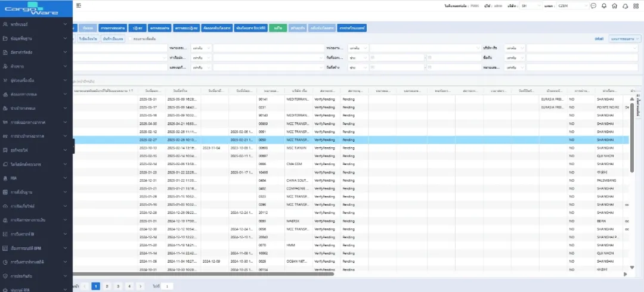The width and height of the screenshot is (644, 292).
Task: Click the sidebar collapse hamburger icon
Action: pos(79,5)
